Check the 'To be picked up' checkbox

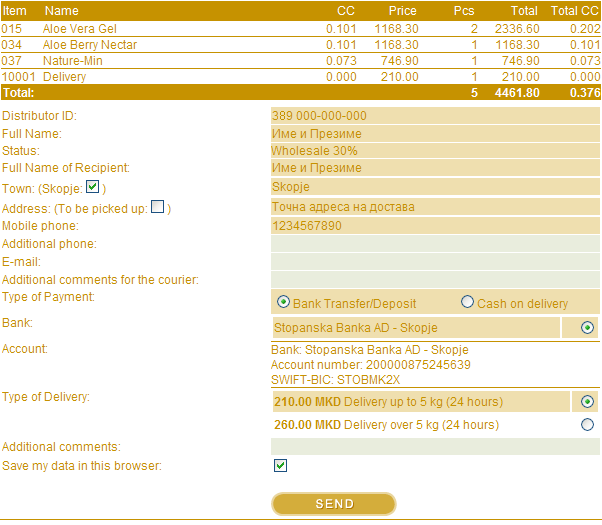click(157, 207)
